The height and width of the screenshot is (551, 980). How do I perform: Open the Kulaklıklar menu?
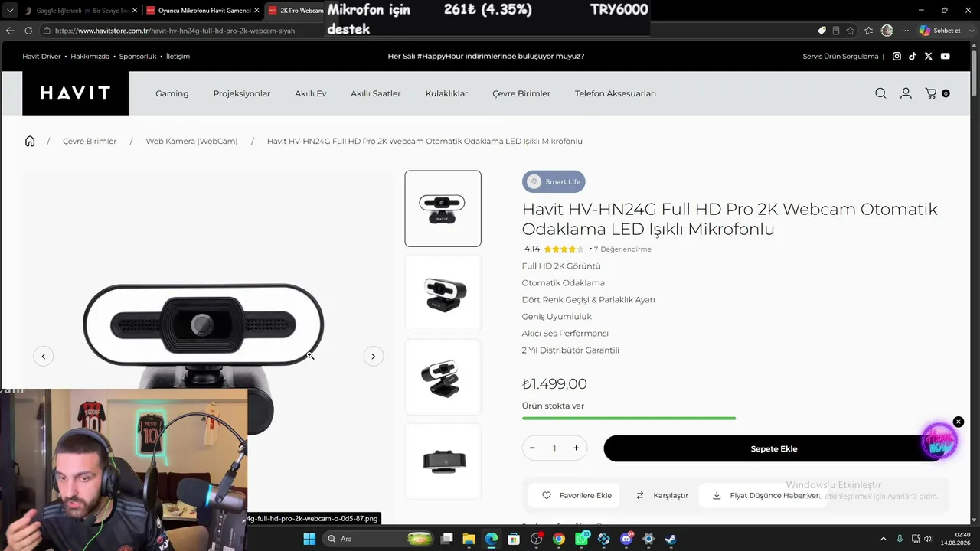coord(446,93)
